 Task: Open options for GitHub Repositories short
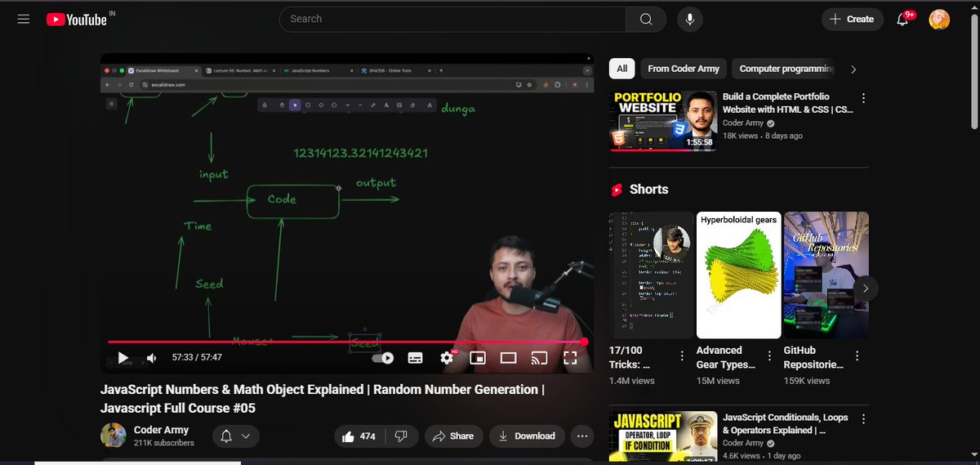point(857,356)
